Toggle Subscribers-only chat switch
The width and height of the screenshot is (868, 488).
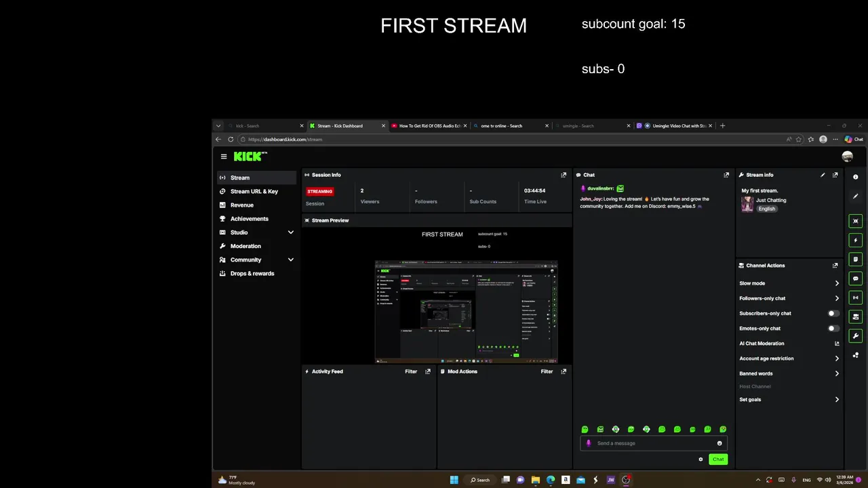(x=833, y=314)
